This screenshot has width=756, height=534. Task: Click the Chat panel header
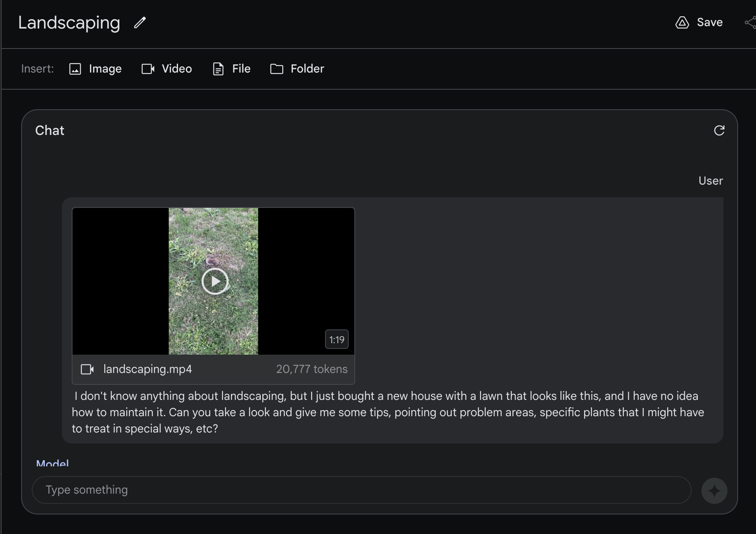coord(49,130)
